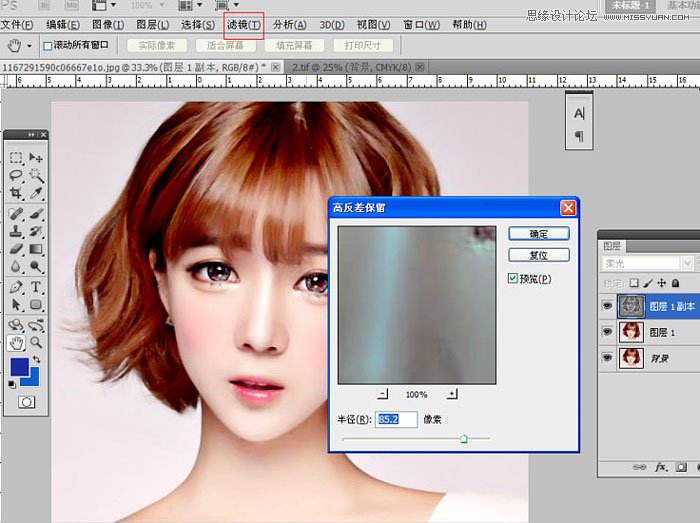Select the Clone Stamp tool
The width and height of the screenshot is (700, 523).
(17, 231)
